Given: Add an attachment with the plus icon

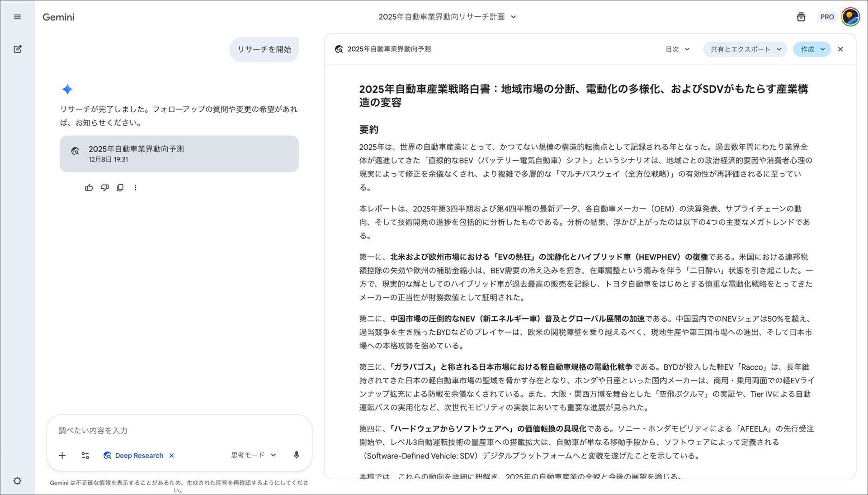Looking at the screenshot, I should [62, 455].
